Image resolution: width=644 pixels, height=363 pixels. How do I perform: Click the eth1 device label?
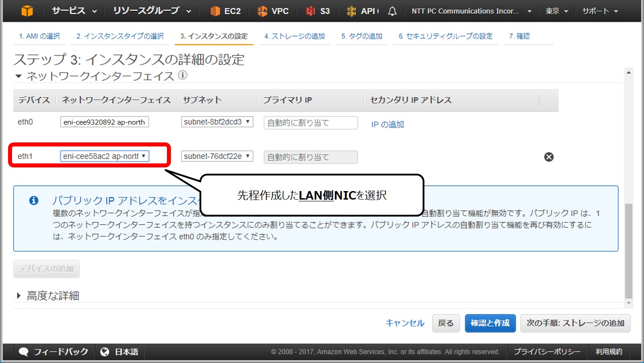point(25,156)
